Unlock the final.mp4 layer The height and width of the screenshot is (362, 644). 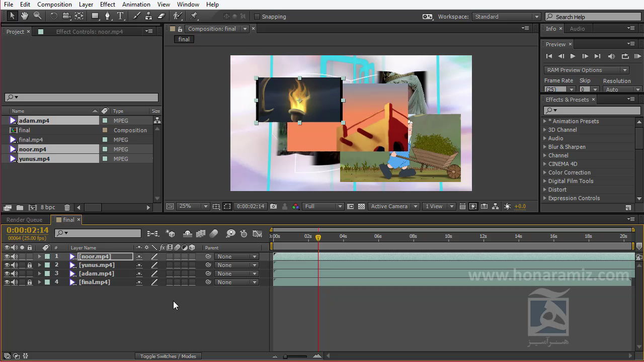point(30,282)
